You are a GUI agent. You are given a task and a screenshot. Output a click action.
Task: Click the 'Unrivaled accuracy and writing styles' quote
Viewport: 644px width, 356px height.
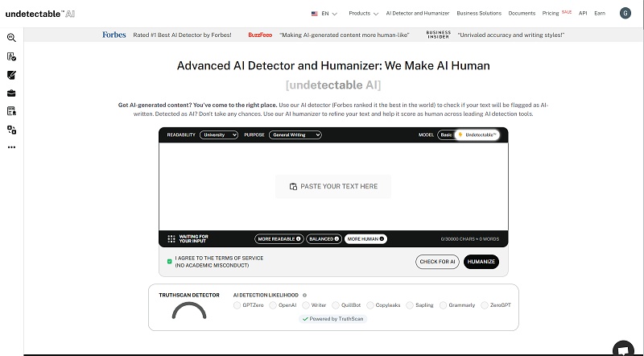[511, 35]
